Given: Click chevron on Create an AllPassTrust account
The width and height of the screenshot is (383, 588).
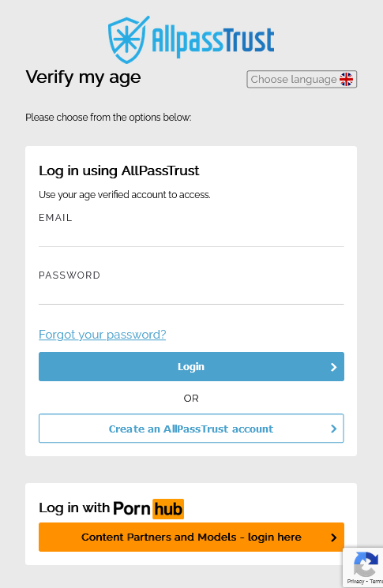Looking at the screenshot, I should tap(333, 429).
